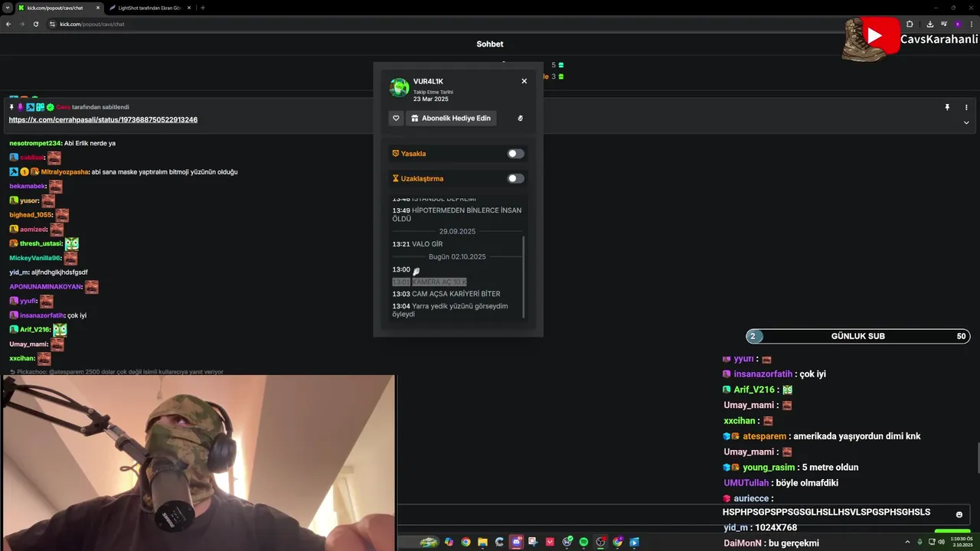Screen dimensions: 980x551
Task: Toggle the Uzaklaştırma timeout switch
Action: [x=516, y=178]
